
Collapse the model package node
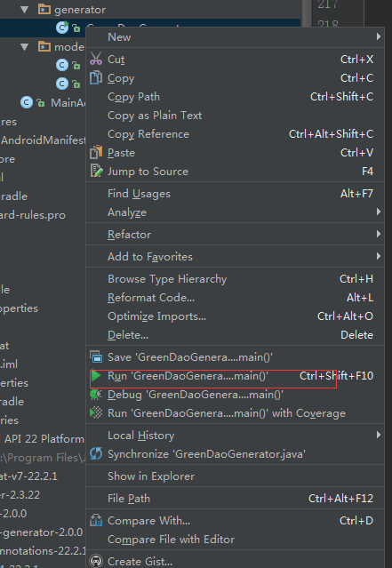[x=25, y=47]
